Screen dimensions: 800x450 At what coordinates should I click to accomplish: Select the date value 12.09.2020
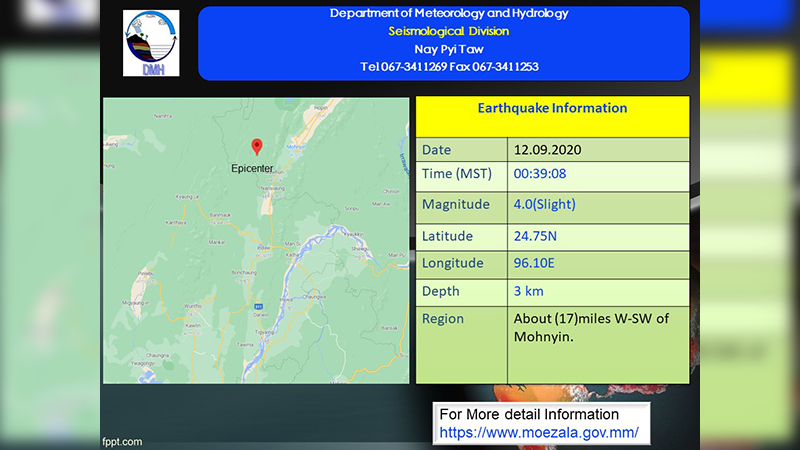coord(547,150)
